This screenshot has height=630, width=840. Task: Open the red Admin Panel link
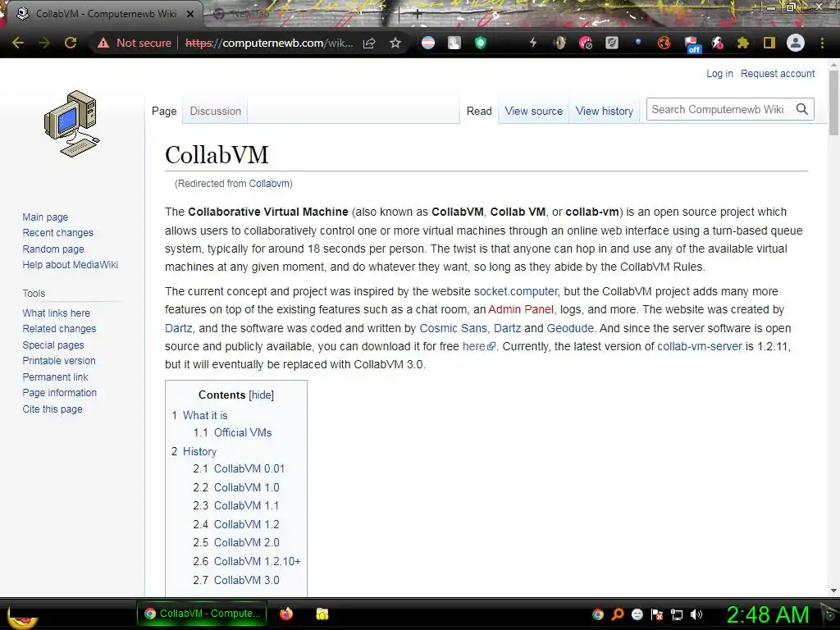pos(521,309)
